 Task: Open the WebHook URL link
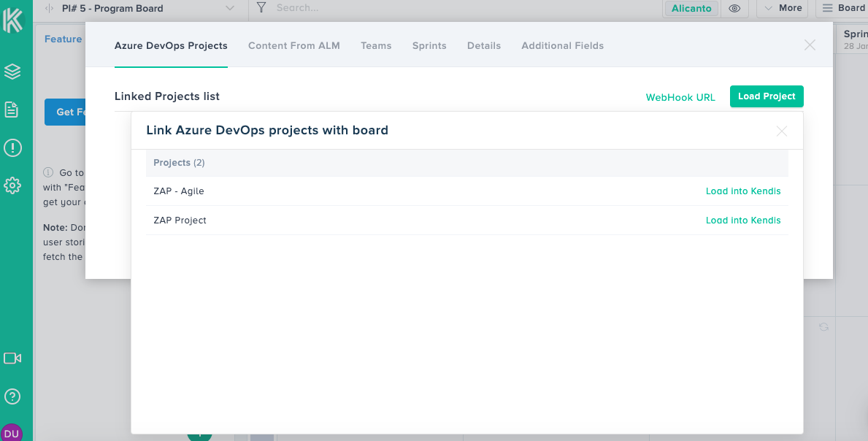coord(680,97)
